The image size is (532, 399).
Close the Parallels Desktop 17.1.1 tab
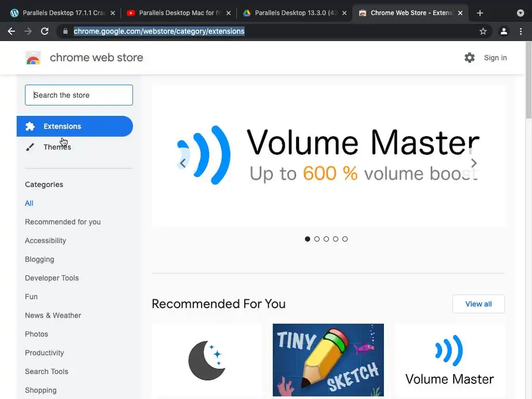click(113, 13)
